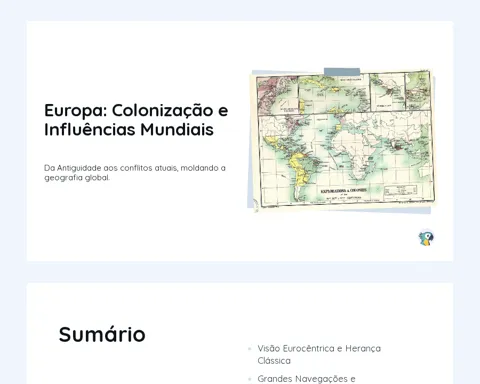Open the Explorations & Colonies world map image
480x384 pixels.
[x=343, y=140]
